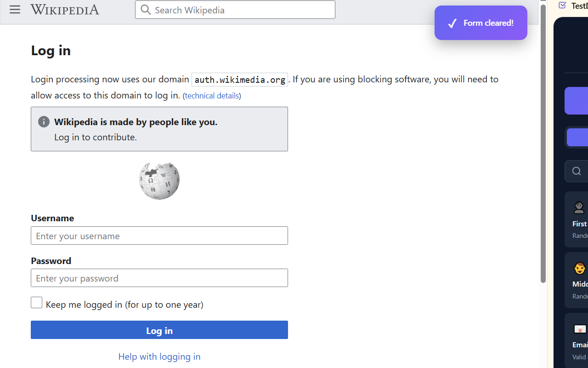The height and width of the screenshot is (368, 588).
Task: Click the large purple side panel button
Action: click(x=577, y=101)
